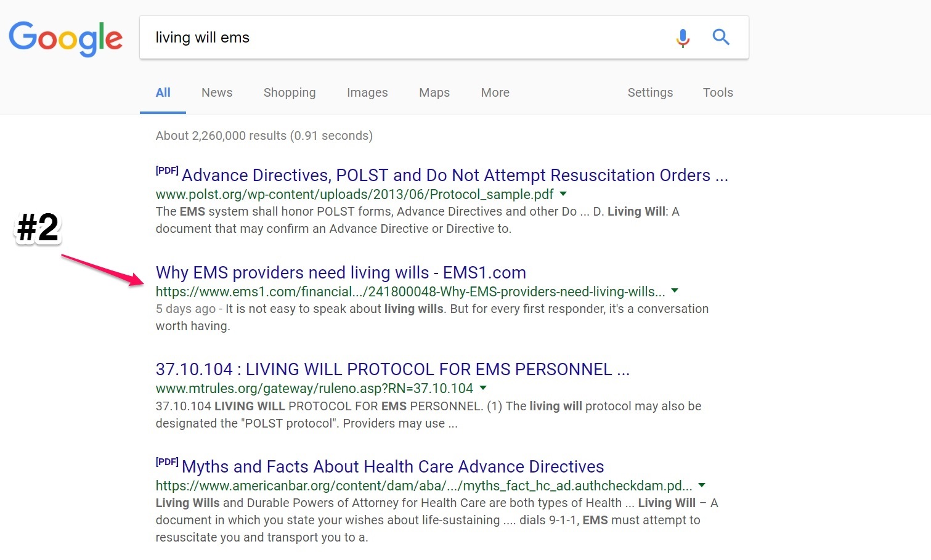This screenshot has width=931, height=560.
Task: Click the www.mtrules.org/gateway green URL text
Action: point(314,388)
